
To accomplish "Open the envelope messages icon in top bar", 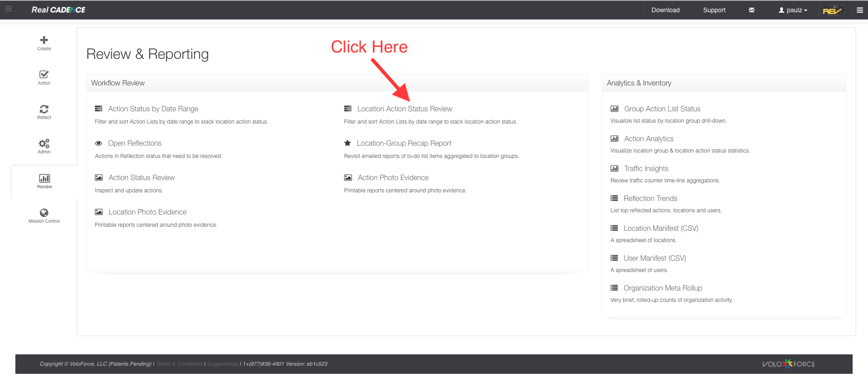I will pos(751,10).
